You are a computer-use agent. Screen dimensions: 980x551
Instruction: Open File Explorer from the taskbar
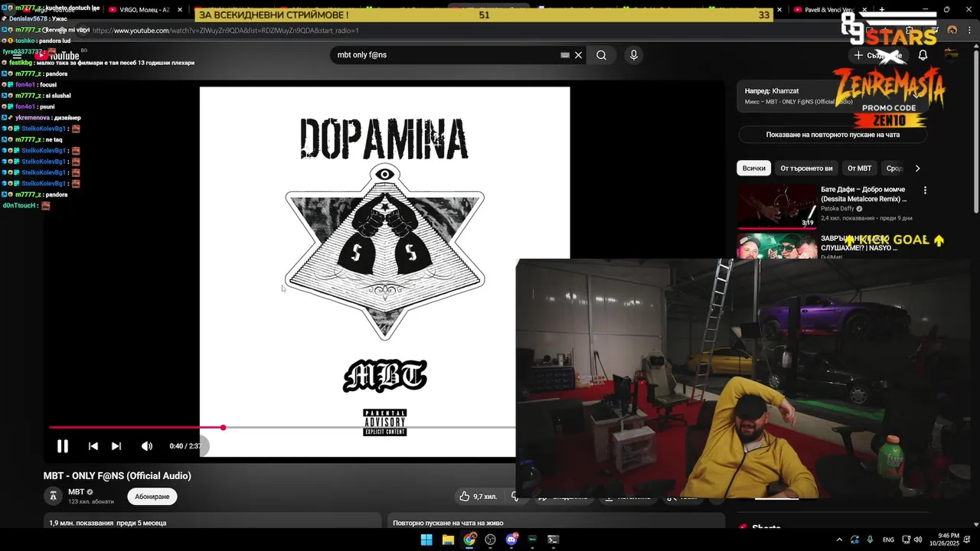tap(448, 540)
